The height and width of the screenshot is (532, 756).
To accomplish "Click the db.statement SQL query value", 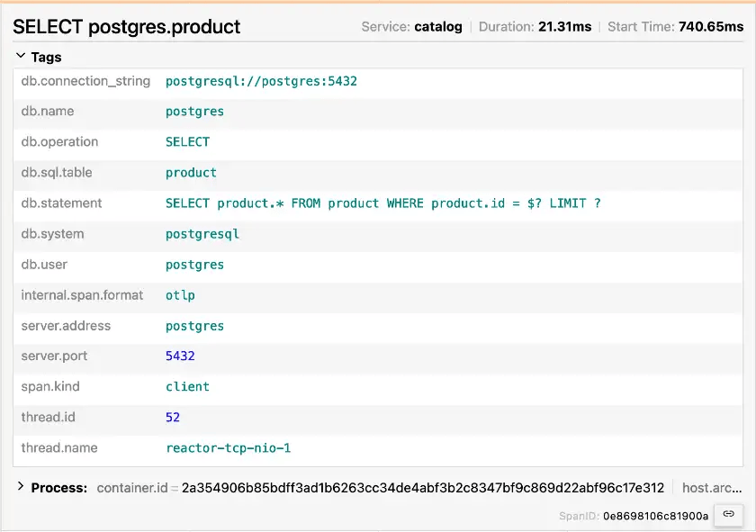I will [x=382, y=203].
